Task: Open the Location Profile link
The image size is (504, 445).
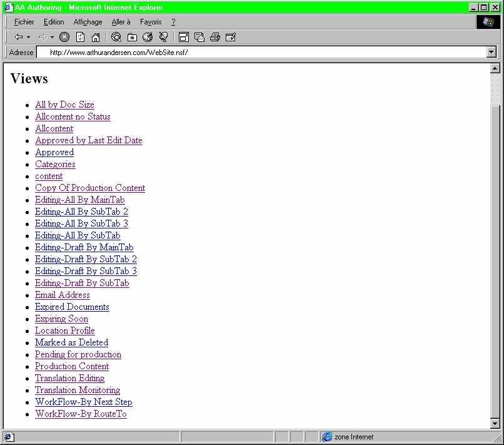Action: tap(64, 330)
